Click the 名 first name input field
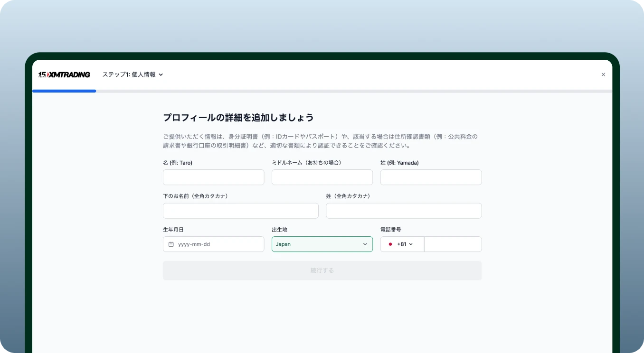This screenshot has width=644, height=353. [x=213, y=177]
